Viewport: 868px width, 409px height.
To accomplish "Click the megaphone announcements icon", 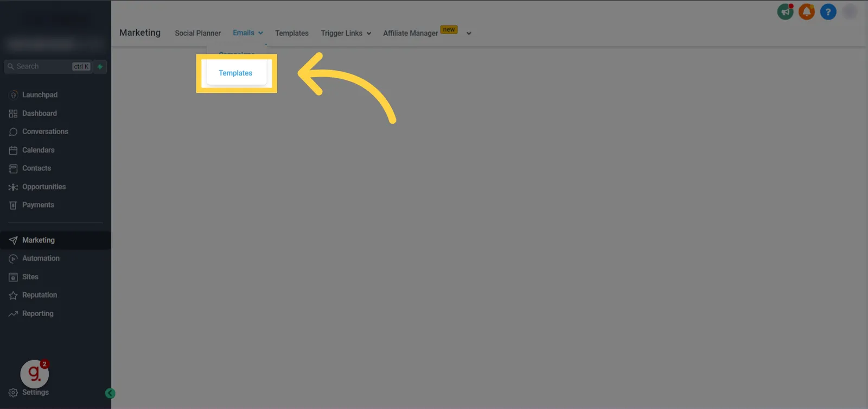I will click(x=785, y=11).
